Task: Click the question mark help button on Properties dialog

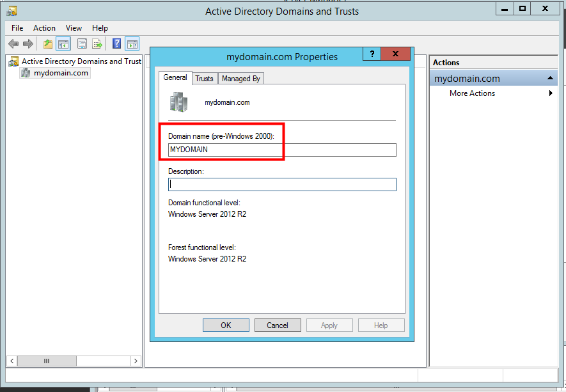Action: click(x=372, y=54)
